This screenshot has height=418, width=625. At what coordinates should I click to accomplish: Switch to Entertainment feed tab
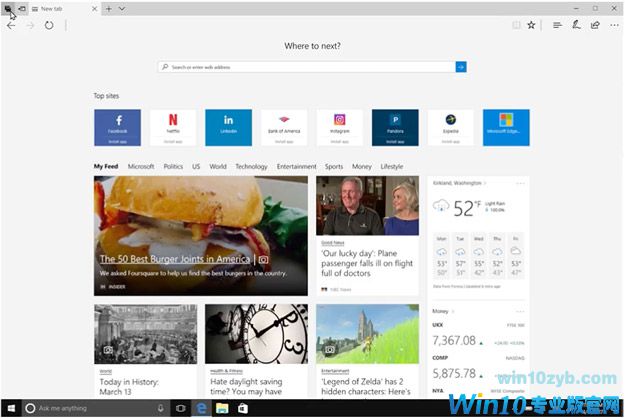coord(297,167)
